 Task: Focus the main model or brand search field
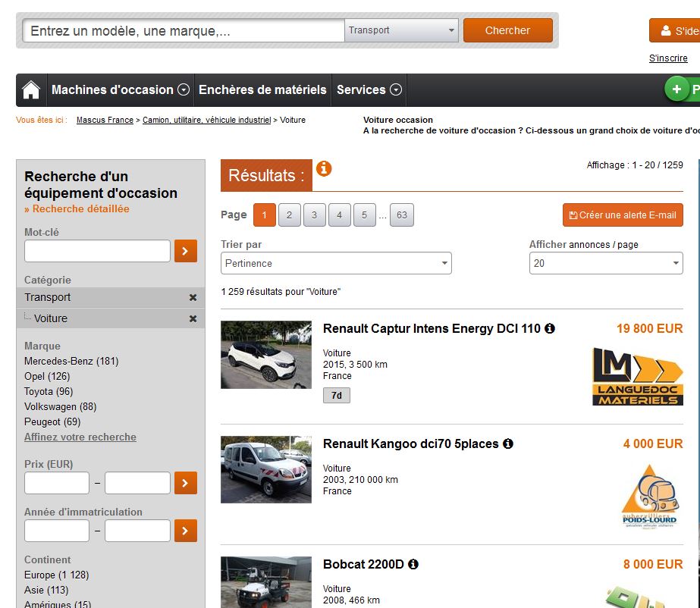point(184,30)
